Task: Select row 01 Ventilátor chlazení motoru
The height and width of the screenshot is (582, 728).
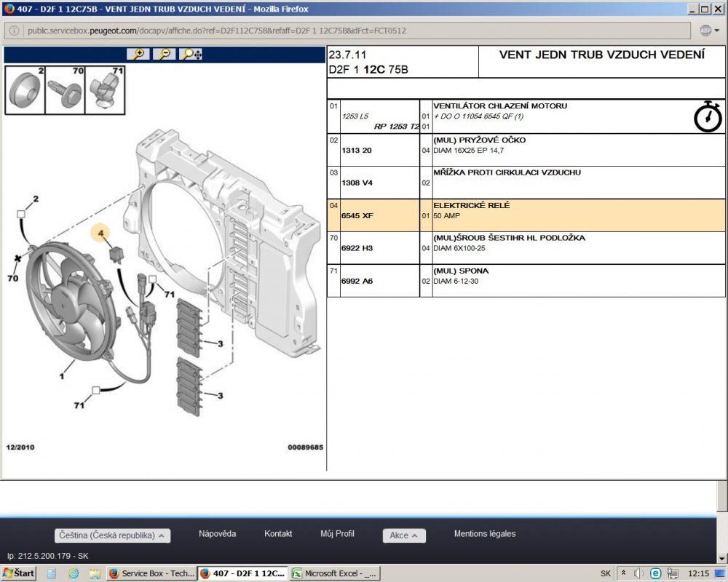Action: pos(526,116)
